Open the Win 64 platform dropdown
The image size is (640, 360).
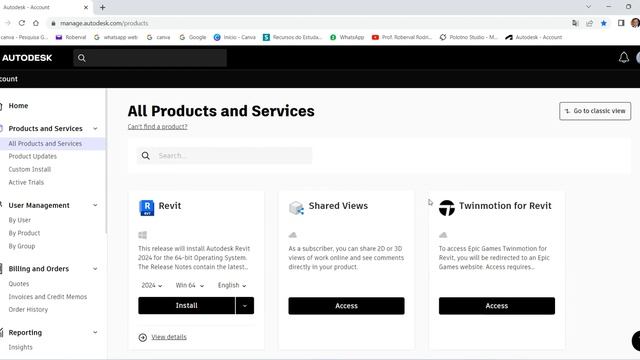(190, 285)
